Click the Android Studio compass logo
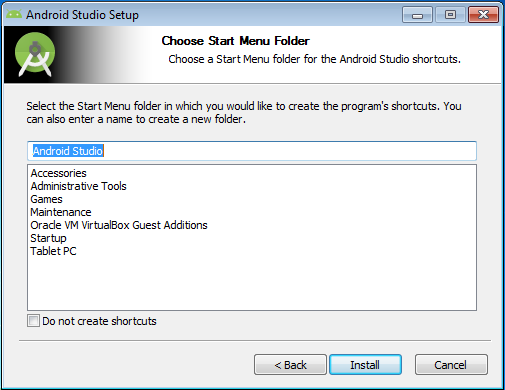505x390 pixels. pyautogui.click(x=35, y=54)
